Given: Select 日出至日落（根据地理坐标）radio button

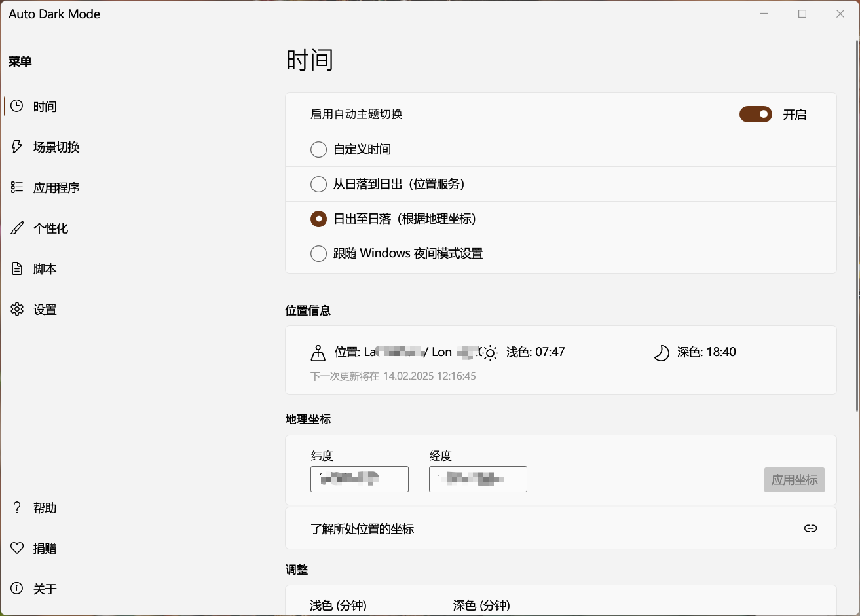Looking at the screenshot, I should [x=318, y=219].
